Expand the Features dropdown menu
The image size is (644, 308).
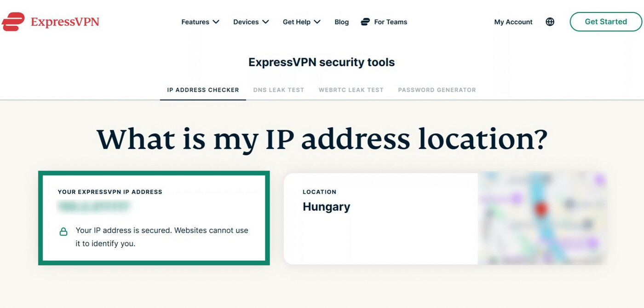(x=200, y=22)
